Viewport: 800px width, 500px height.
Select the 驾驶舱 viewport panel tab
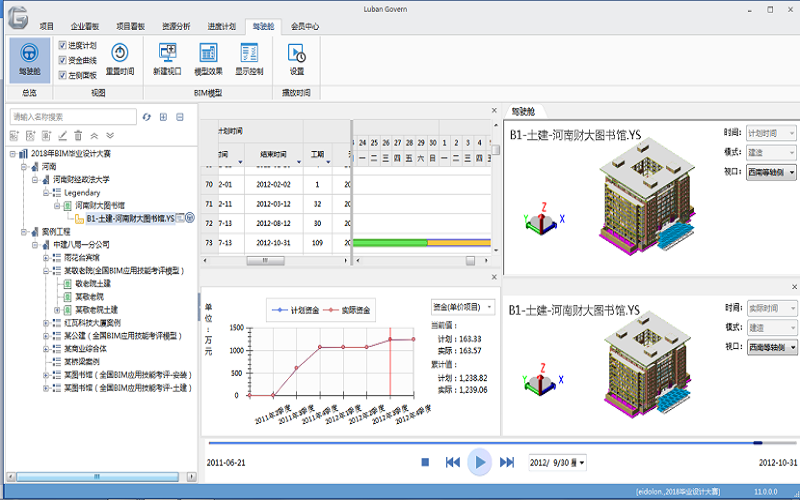(523, 111)
